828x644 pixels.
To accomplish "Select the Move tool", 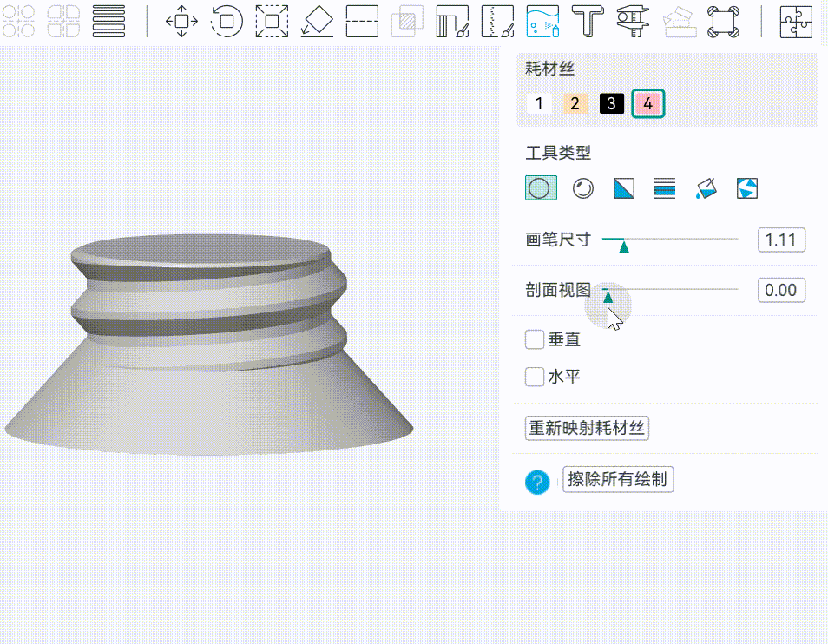I will tap(181, 21).
